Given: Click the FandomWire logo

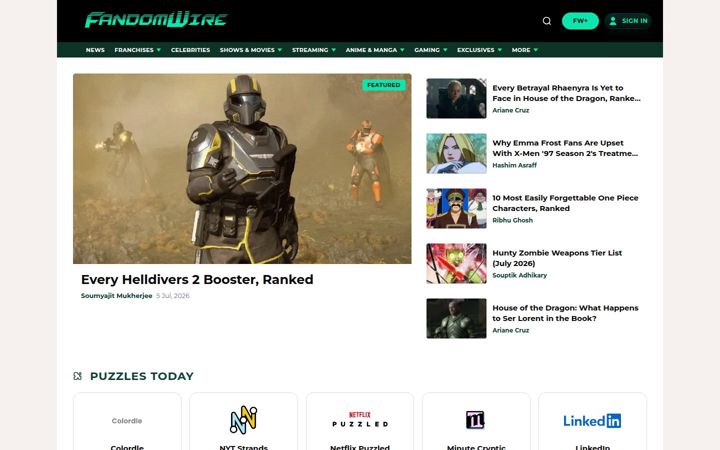Looking at the screenshot, I should point(156,20).
